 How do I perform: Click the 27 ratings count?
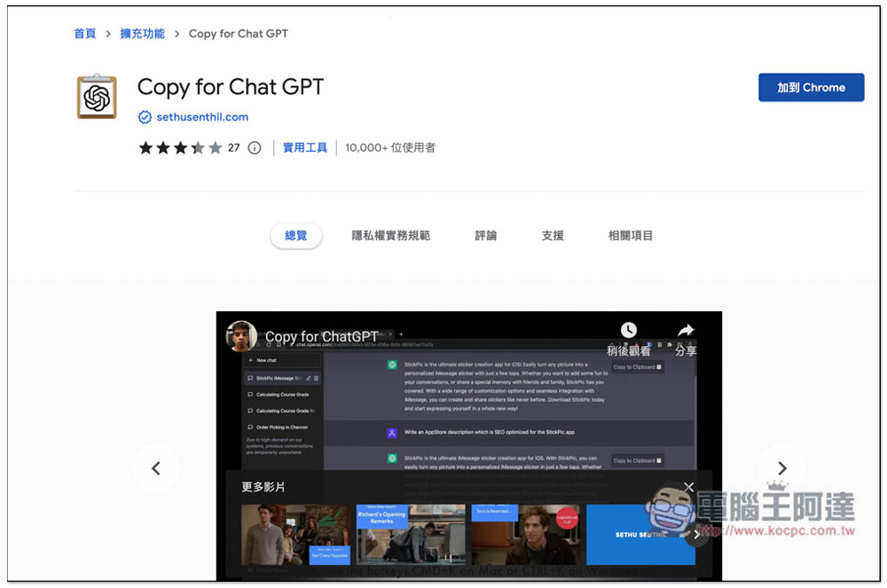(x=233, y=148)
